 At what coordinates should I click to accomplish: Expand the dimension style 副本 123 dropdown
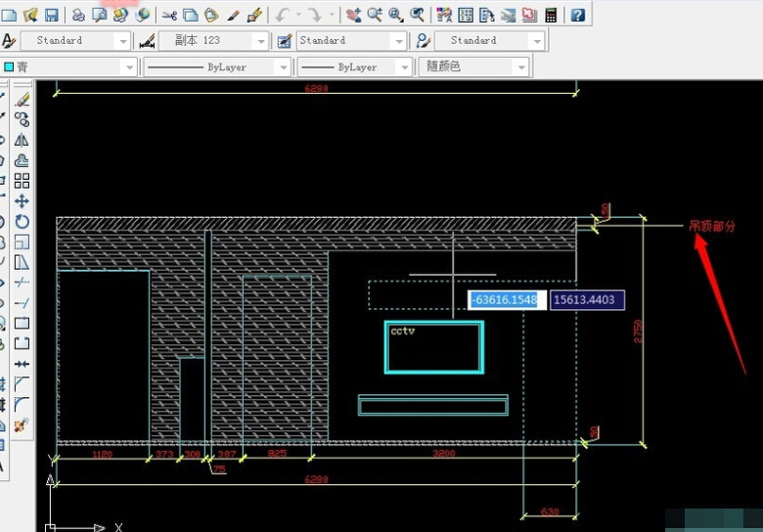coord(261,41)
